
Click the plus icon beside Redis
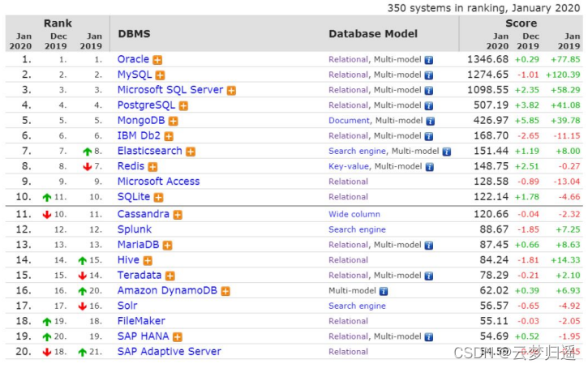pos(152,167)
